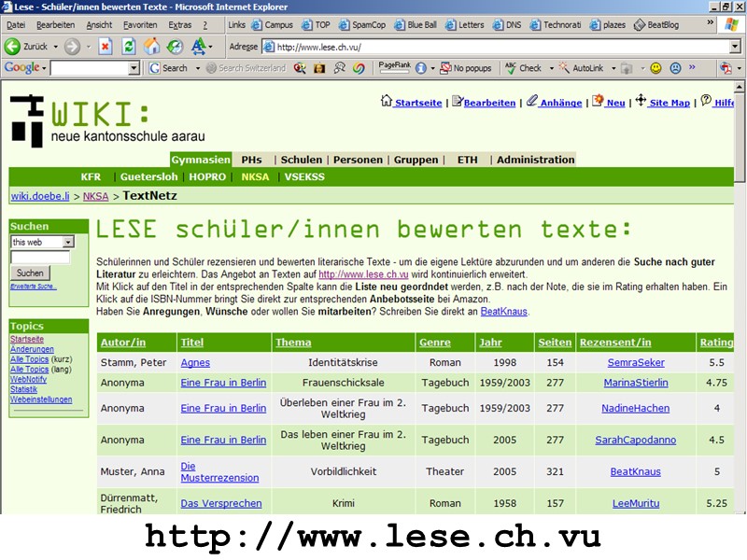Refresh the page using the toolbar icon
The height and width of the screenshot is (560, 747).
tap(127, 44)
